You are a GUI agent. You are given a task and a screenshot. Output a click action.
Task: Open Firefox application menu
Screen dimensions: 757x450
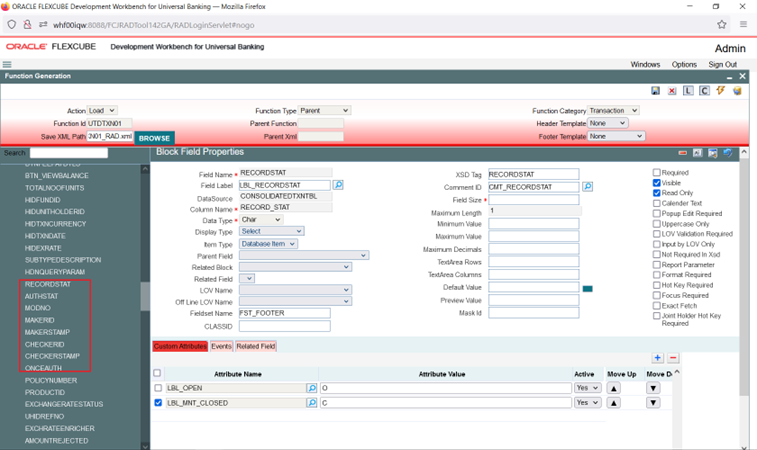pos(743,25)
